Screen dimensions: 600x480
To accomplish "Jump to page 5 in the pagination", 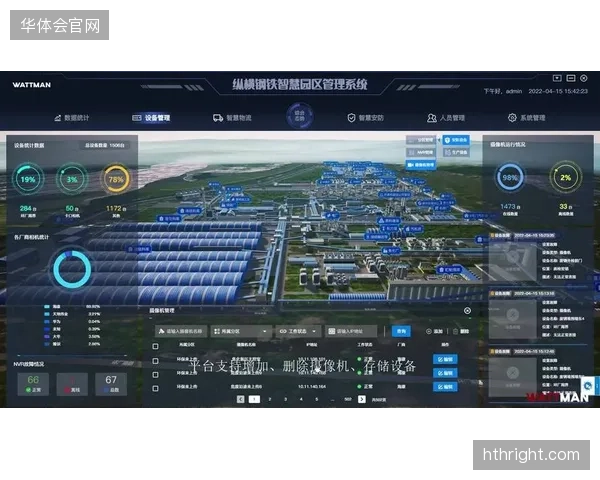I will click(x=316, y=399).
